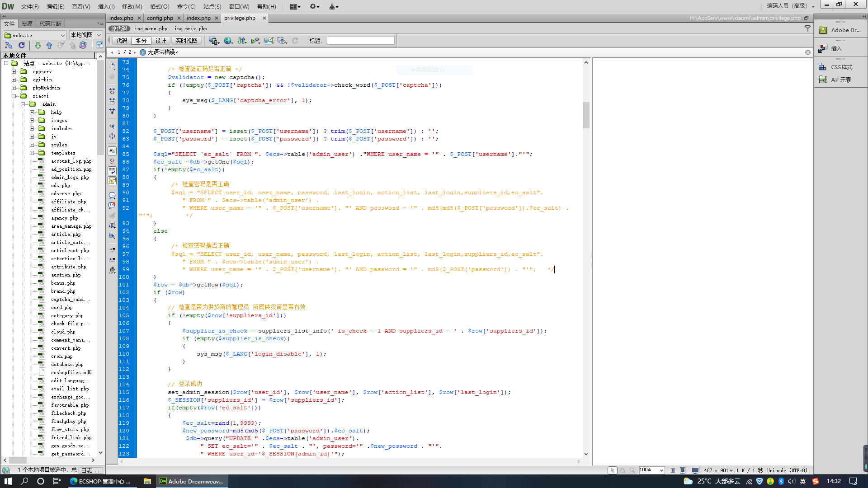Click the Get files green down arrow

click(38, 45)
